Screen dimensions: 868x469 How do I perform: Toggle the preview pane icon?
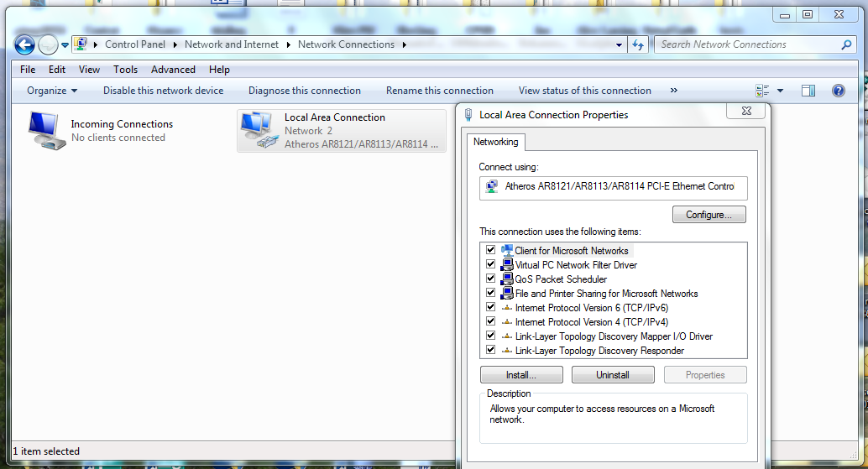(808, 91)
